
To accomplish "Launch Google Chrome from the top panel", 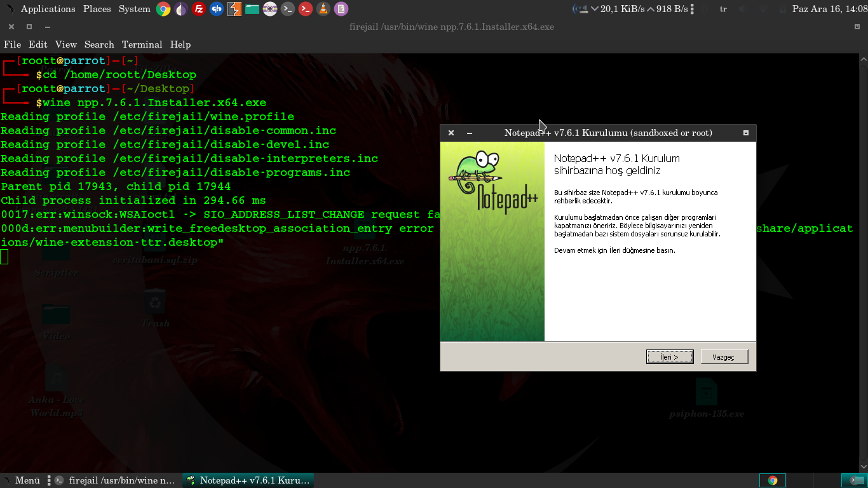I will pos(163,9).
